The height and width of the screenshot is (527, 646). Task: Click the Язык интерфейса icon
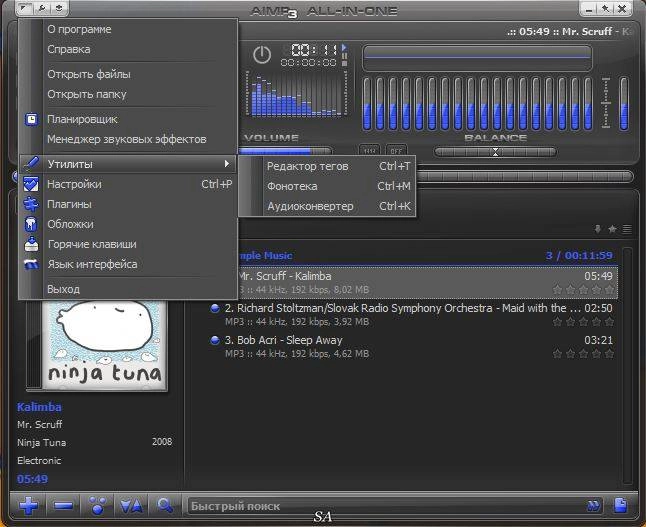(31, 264)
